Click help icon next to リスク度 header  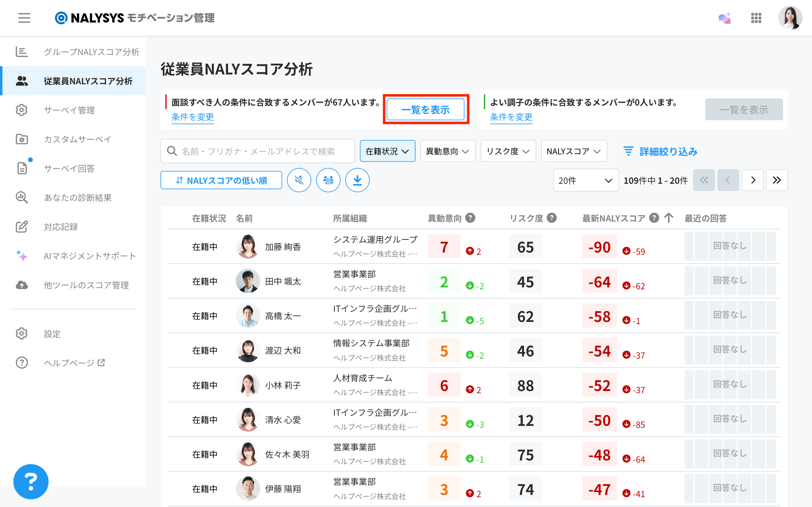tap(552, 218)
